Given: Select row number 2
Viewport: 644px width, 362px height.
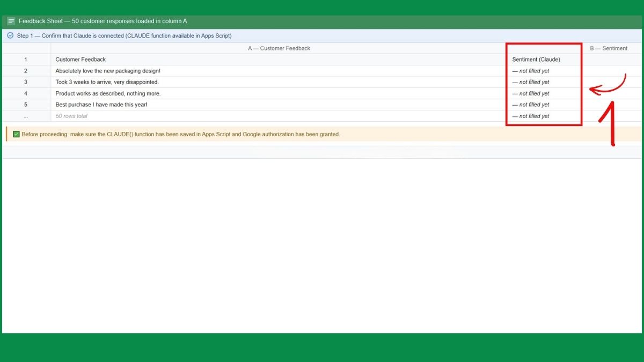Looking at the screenshot, I should 26,71.
